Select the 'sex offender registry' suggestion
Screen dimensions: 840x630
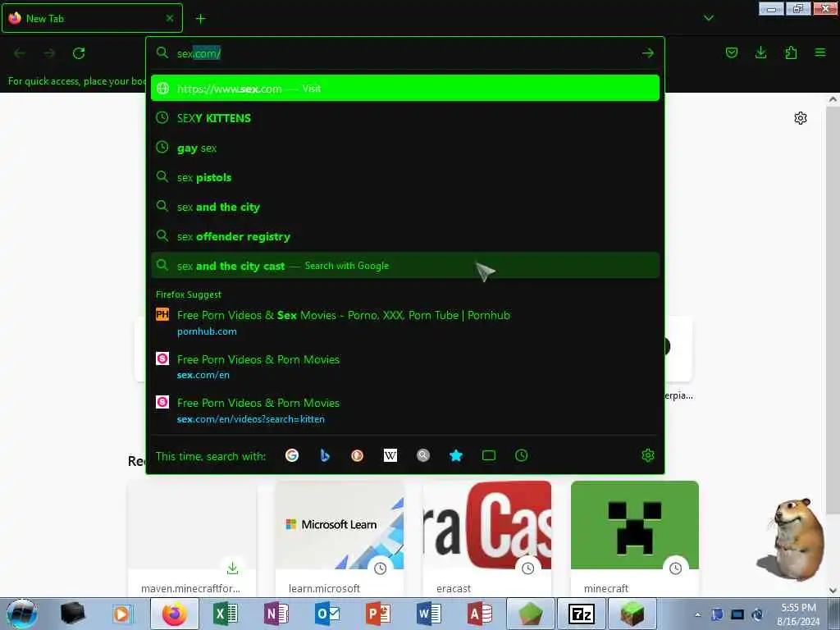pos(405,236)
